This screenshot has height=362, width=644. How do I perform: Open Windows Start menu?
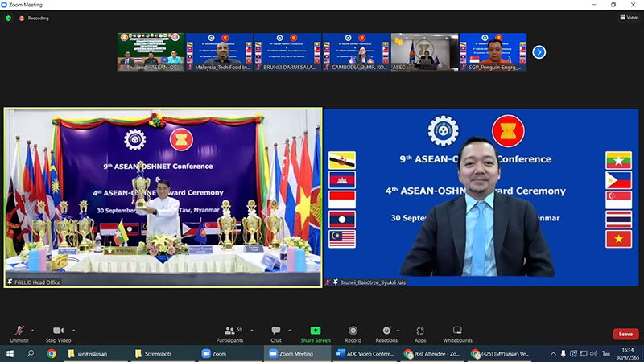tap(10, 353)
